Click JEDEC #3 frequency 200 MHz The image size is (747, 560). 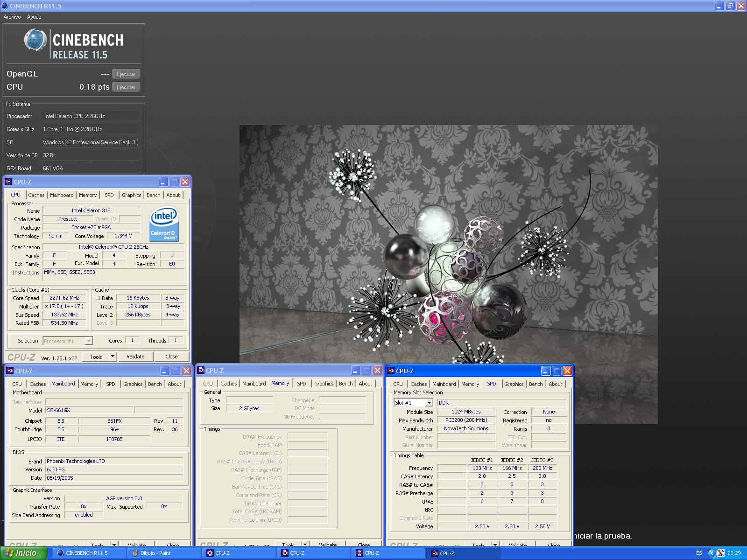(543, 468)
